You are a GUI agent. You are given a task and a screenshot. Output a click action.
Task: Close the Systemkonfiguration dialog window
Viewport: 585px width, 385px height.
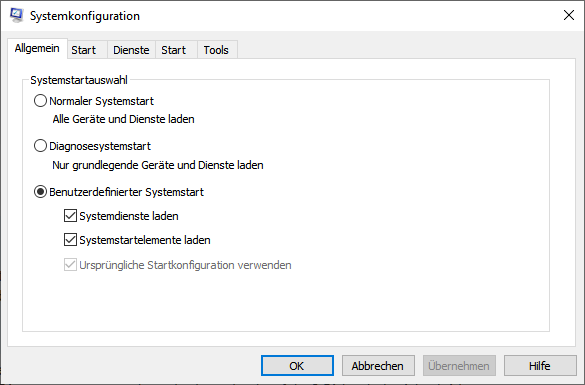pos(569,15)
